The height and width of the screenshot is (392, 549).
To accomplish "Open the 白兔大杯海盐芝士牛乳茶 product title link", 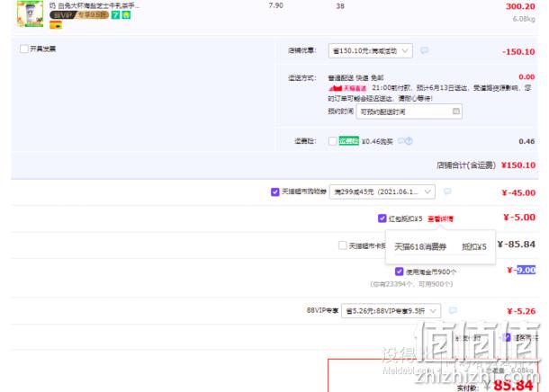I will point(94,5).
